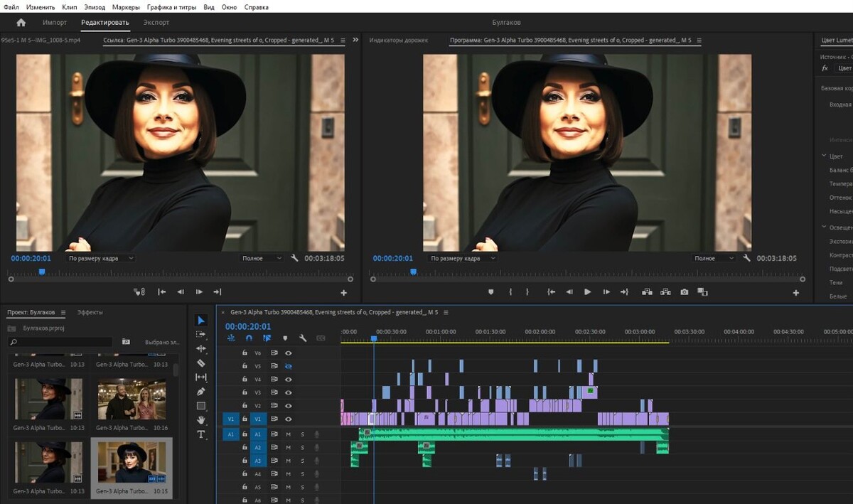The image size is (853, 504).
Task: Open Program monitor zoom level dropdown
Action: (463, 258)
